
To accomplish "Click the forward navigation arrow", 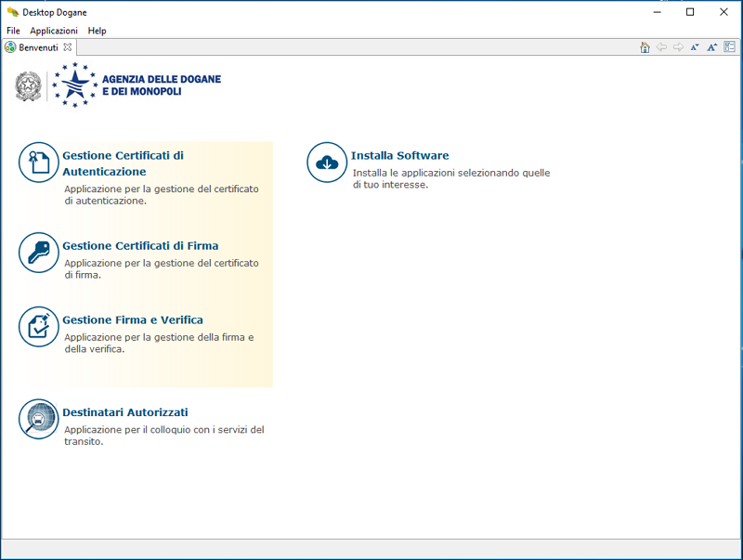I will [x=678, y=47].
